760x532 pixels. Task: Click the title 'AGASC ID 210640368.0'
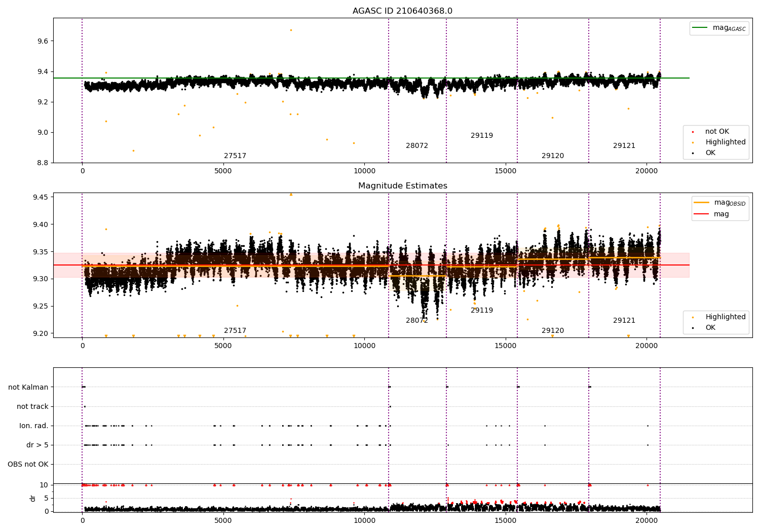(x=402, y=11)
